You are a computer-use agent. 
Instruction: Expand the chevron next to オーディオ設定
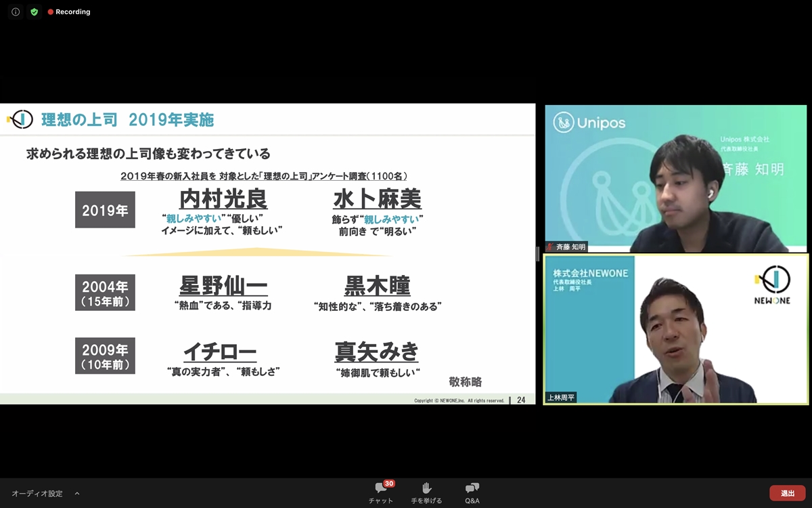coord(77,493)
